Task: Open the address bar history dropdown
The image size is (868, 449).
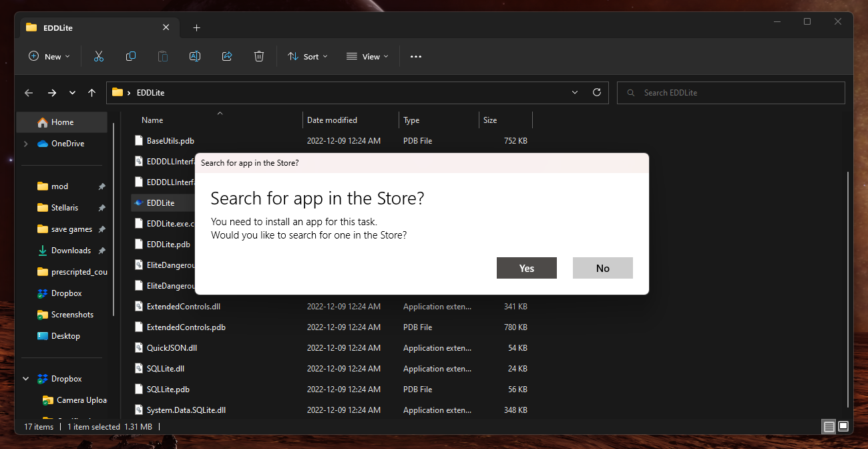Action: [x=576, y=92]
